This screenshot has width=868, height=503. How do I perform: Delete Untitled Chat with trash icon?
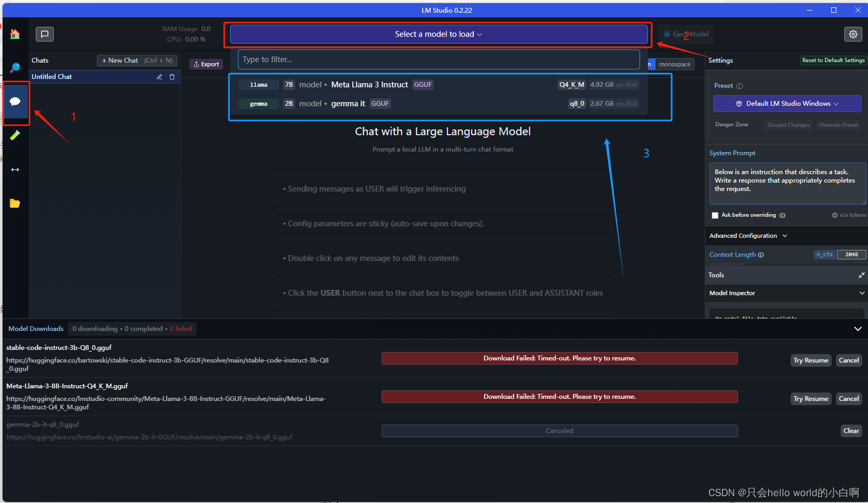pos(172,77)
